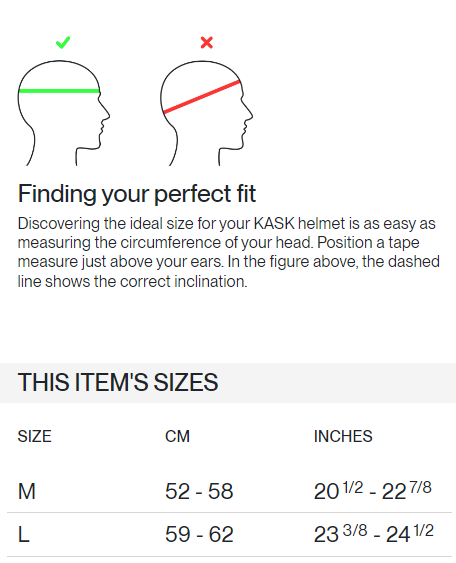The height and width of the screenshot is (563, 456).
Task: Click the green horizontal measuring line
Action: coord(59,91)
